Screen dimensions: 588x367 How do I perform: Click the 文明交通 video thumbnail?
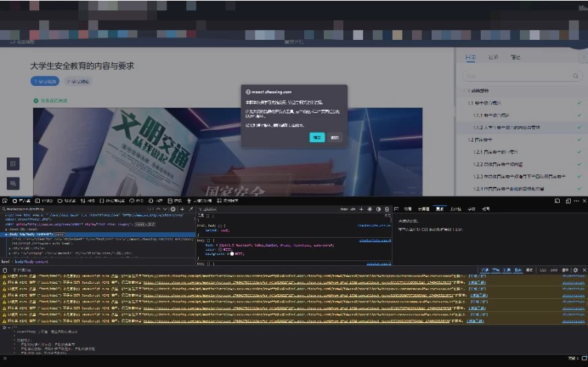pyautogui.click(x=228, y=152)
